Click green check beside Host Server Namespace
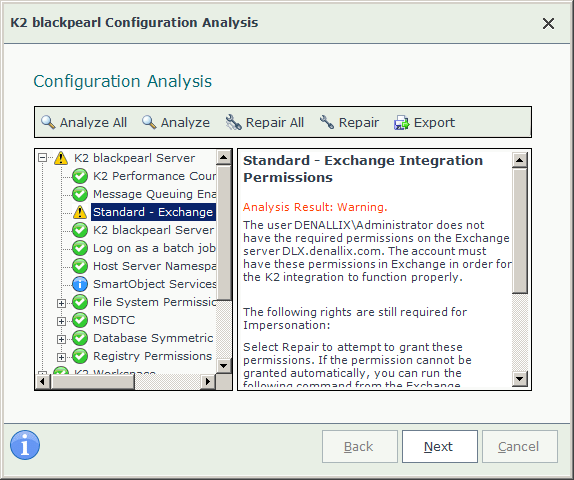Screen dimensions: 574x480 pyautogui.click(x=80, y=266)
